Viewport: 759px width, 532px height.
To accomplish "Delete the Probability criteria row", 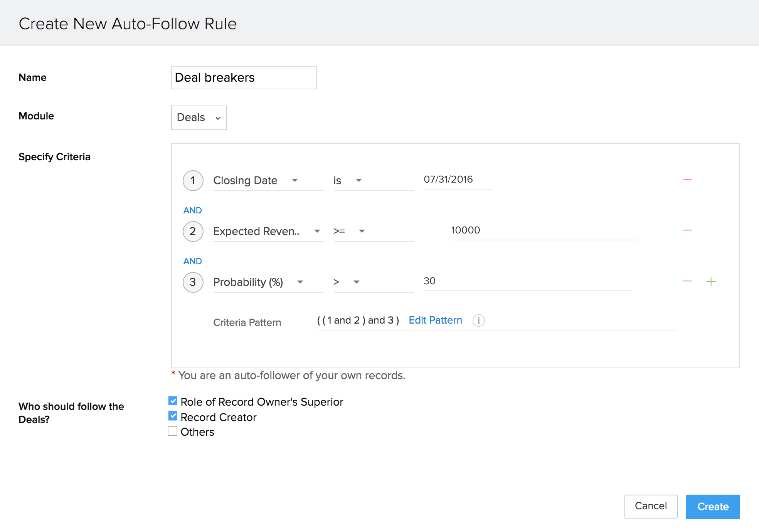I will [687, 282].
